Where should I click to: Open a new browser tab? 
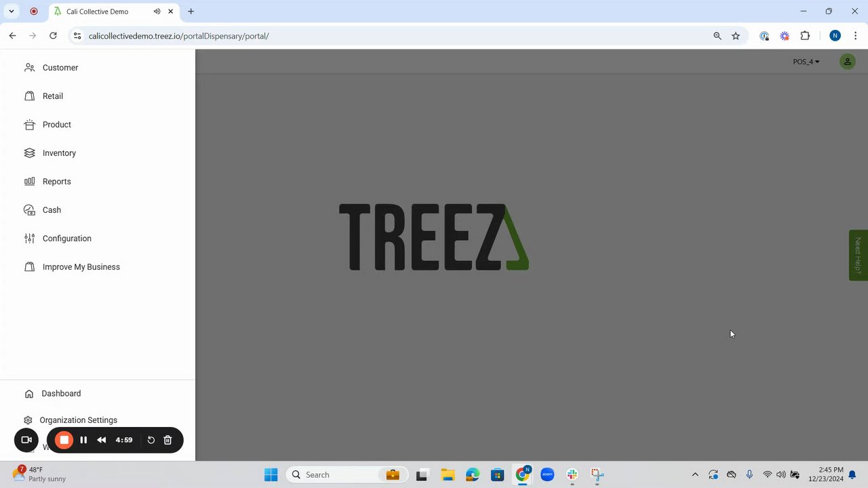[191, 12]
